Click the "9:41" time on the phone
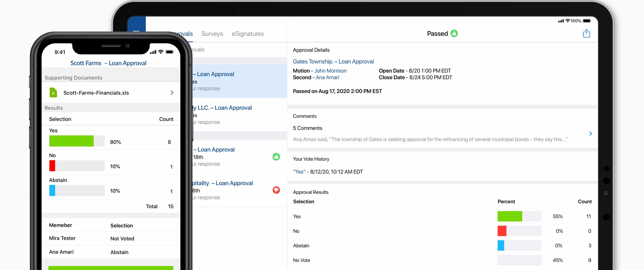Image resolution: width=644 pixels, height=270 pixels. click(x=60, y=52)
